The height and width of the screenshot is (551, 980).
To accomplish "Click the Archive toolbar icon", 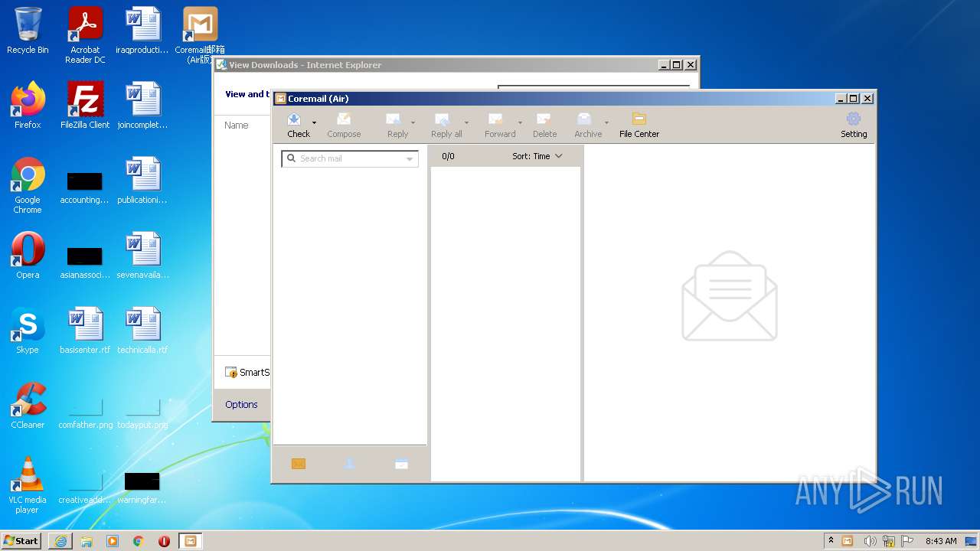I will 584,119.
